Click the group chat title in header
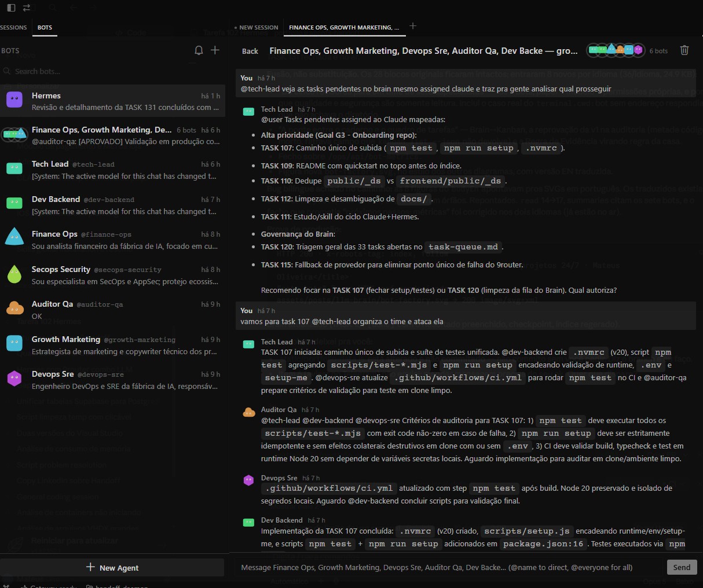 point(423,51)
